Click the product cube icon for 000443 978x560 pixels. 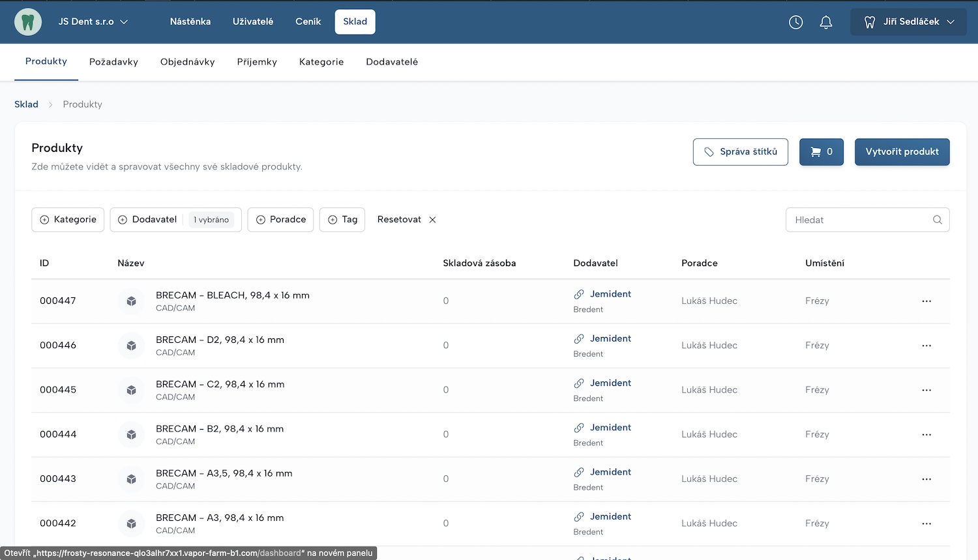pos(131,479)
